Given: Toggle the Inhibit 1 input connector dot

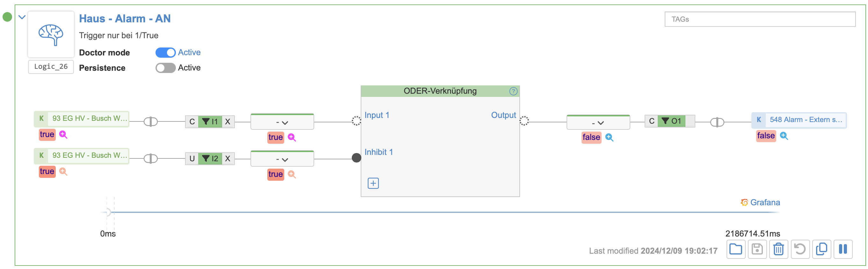Looking at the screenshot, I should point(356,158).
